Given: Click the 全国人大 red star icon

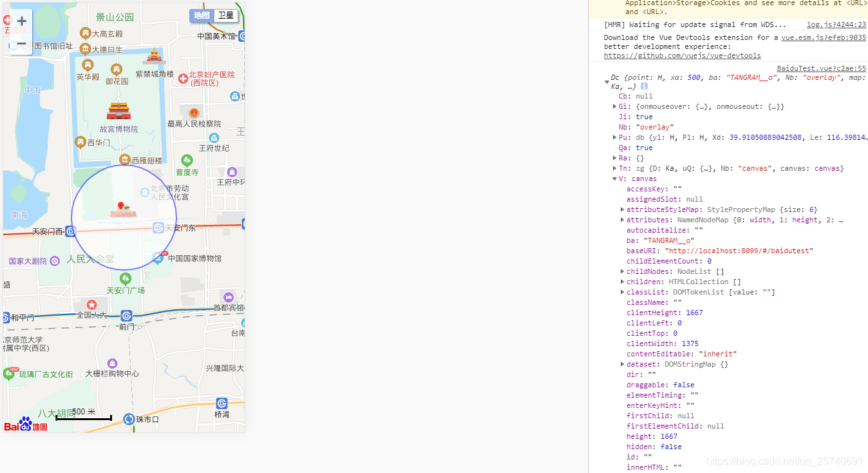Looking at the screenshot, I should coord(92,304).
